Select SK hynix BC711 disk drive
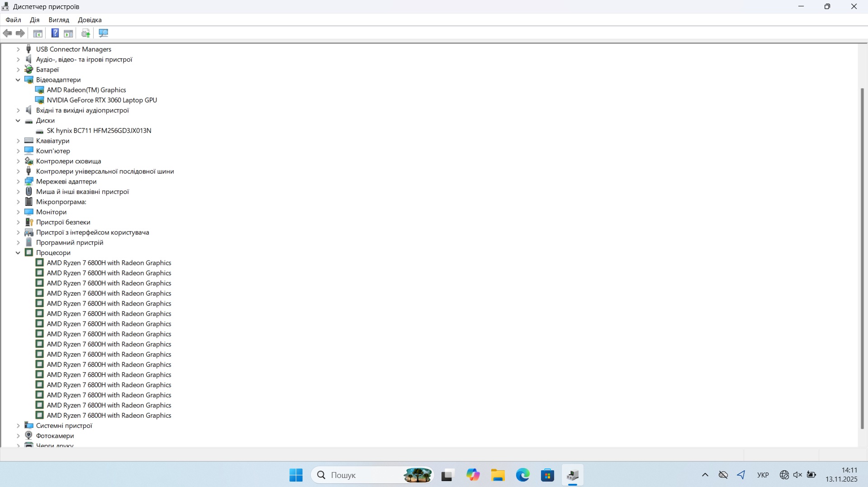 tap(99, 131)
